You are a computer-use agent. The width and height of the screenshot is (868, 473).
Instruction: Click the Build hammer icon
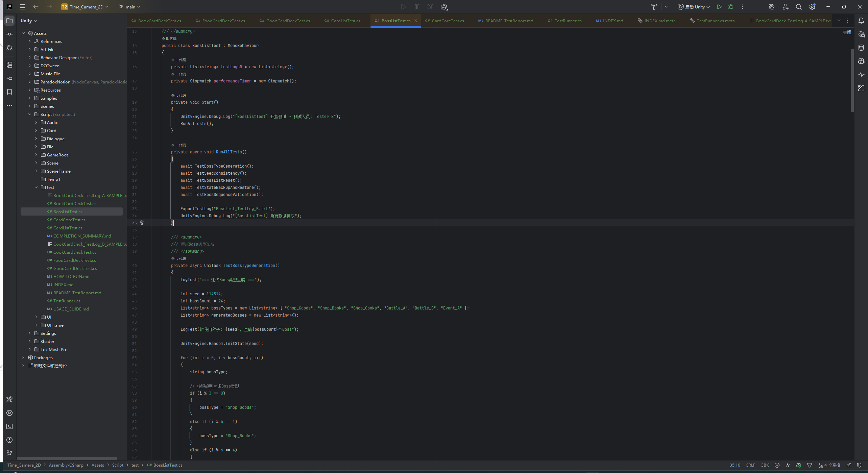click(x=654, y=7)
